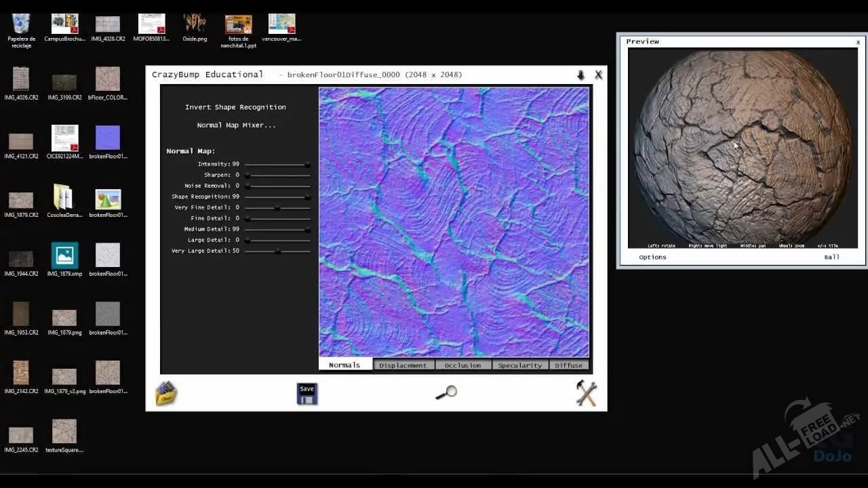Select the IMG_1879.xmp file icon
The height and width of the screenshot is (488, 868).
click(x=64, y=256)
